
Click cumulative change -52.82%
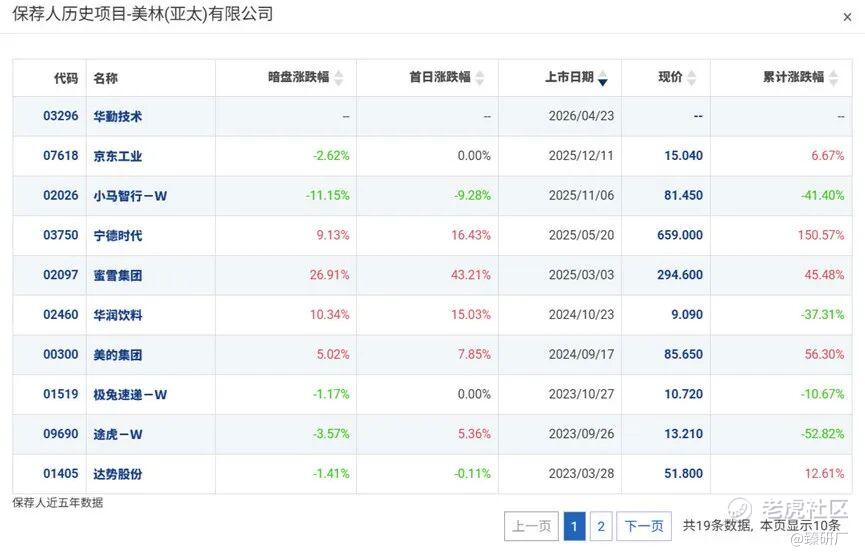click(x=823, y=434)
